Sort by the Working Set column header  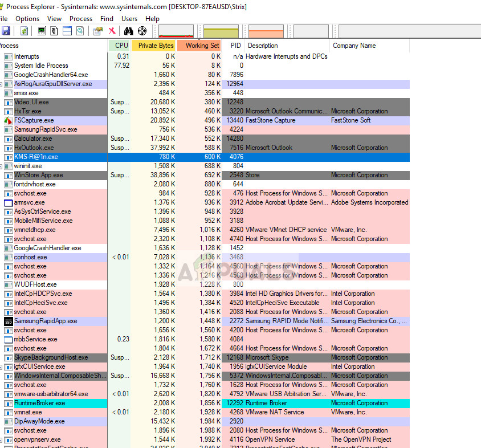199,46
